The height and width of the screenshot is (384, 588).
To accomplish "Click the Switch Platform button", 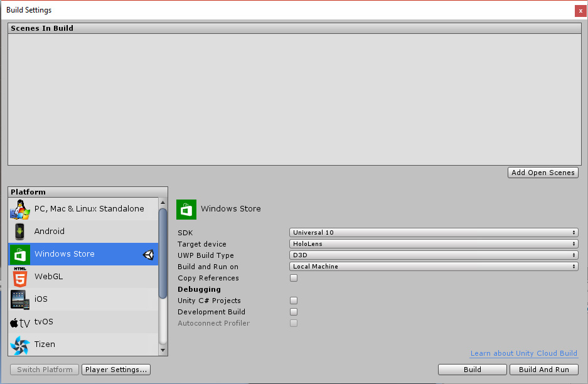I will point(45,370).
